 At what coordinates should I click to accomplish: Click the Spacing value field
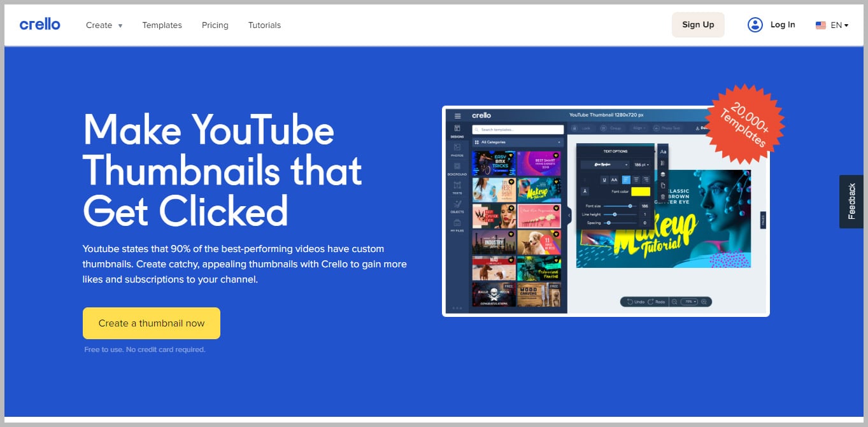point(645,223)
